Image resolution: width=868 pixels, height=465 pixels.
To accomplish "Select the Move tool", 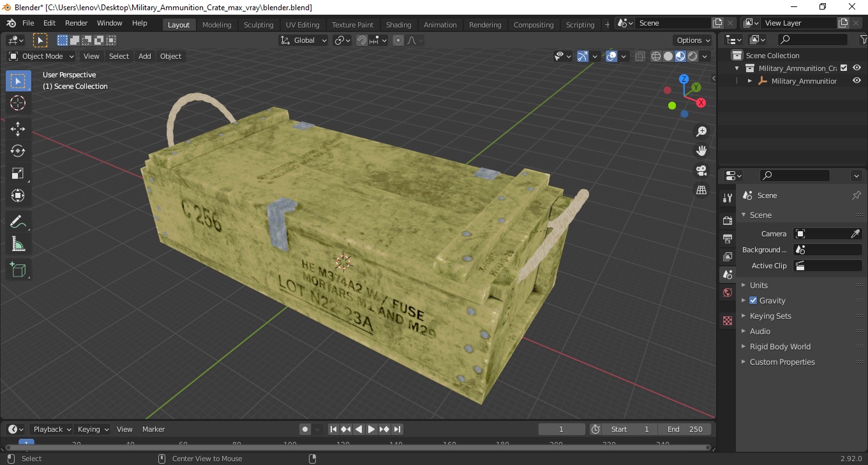I will (x=18, y=129).
